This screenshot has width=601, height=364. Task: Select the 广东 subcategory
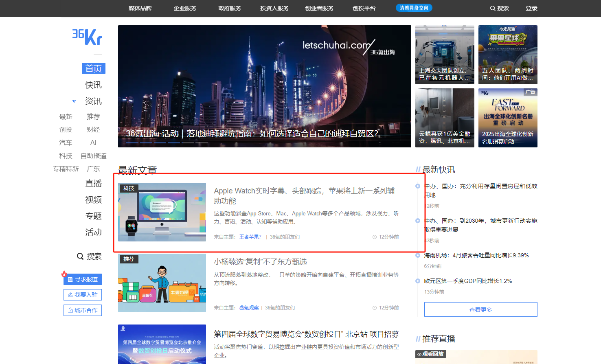[x=93, y=169]
